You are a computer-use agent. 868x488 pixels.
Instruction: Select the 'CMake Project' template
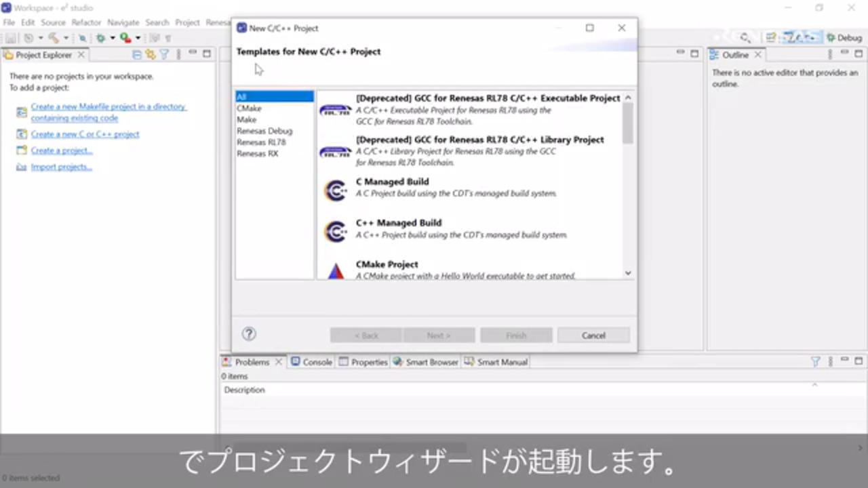469,270
